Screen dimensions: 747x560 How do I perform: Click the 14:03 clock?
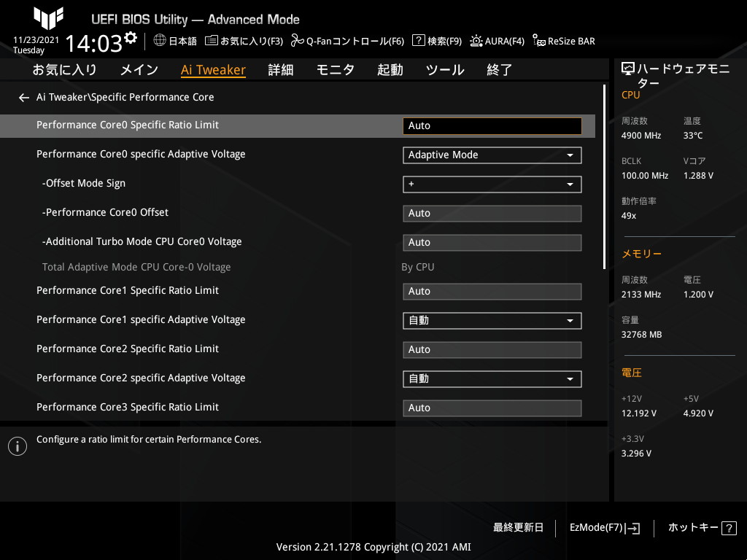pos(94,43)
